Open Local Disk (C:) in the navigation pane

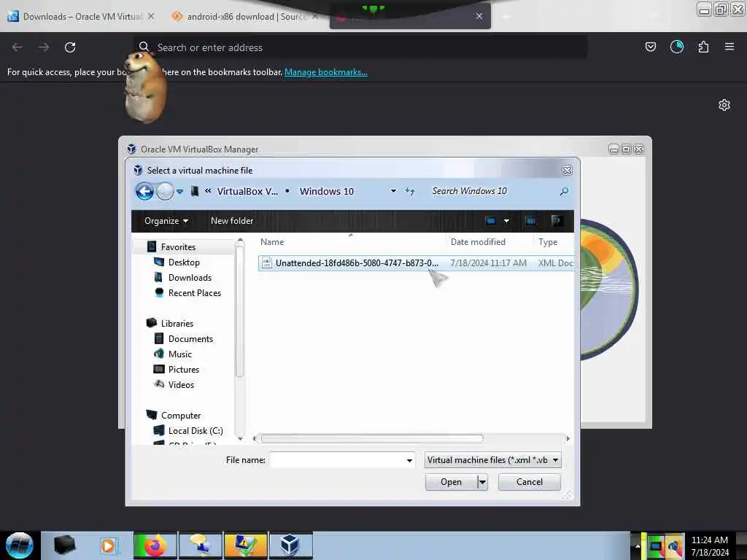coord(196,430)
